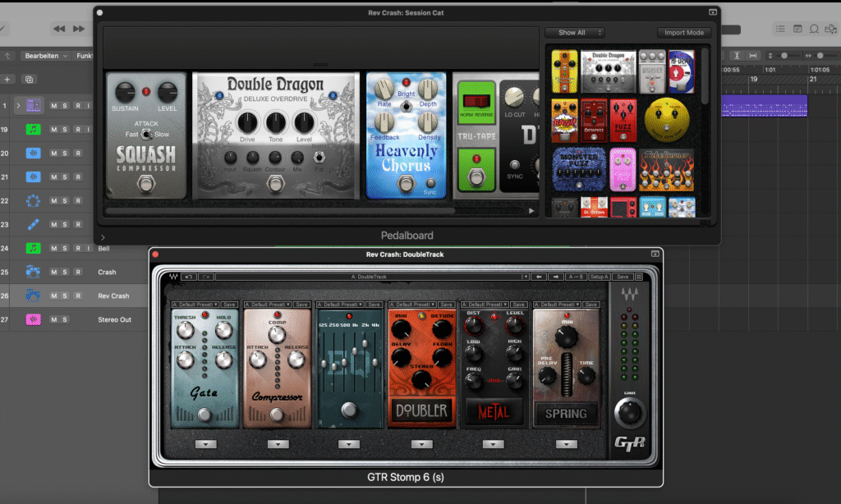Screen dimensions: 841x504
Task: Open the Show All pedal filter dropdown
Action: pos(574,33)
